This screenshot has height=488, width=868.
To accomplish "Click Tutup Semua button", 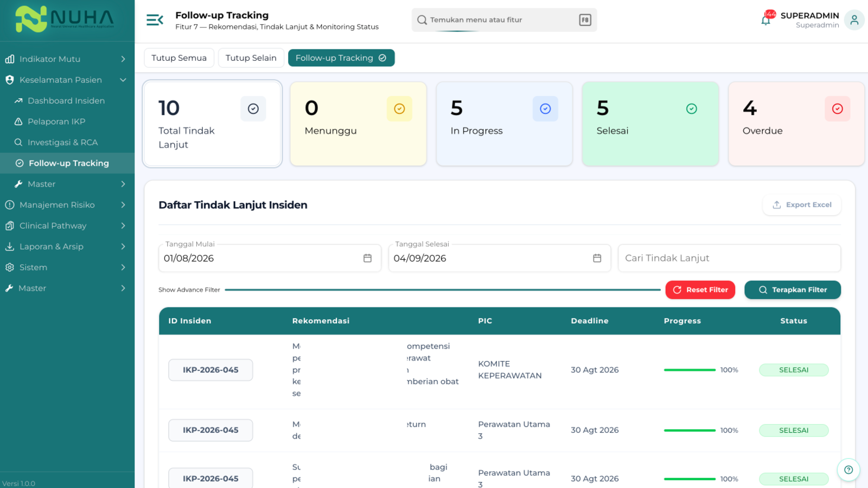I will (179, 58).
